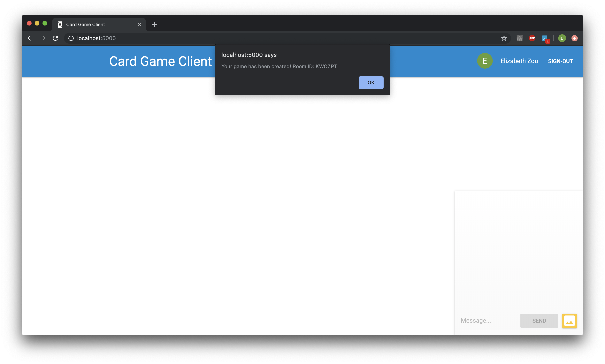Click the site information icon
Image resolution: width=605 pixels, height=364 pixels.
pyautogui.click(x=71, y=38)
